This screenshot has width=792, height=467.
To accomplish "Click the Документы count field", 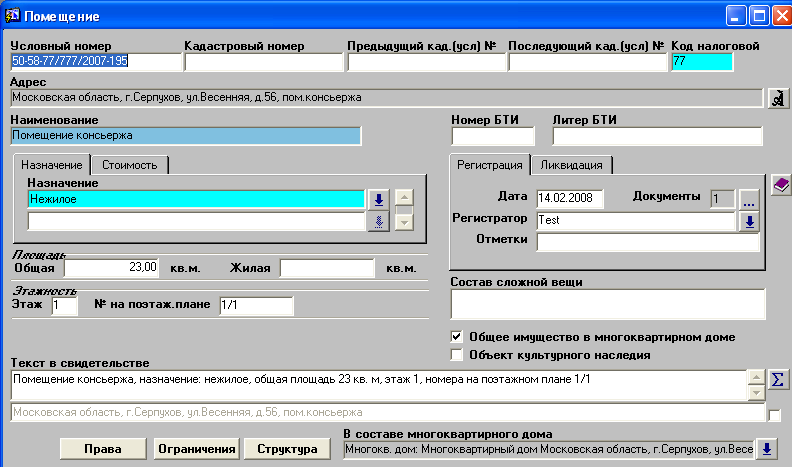I will (723, 199).
